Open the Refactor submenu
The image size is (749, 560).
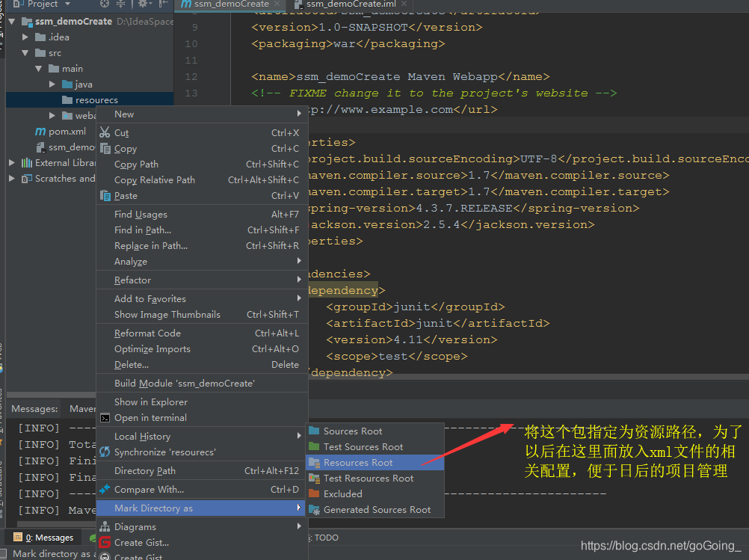pos(202,280)
